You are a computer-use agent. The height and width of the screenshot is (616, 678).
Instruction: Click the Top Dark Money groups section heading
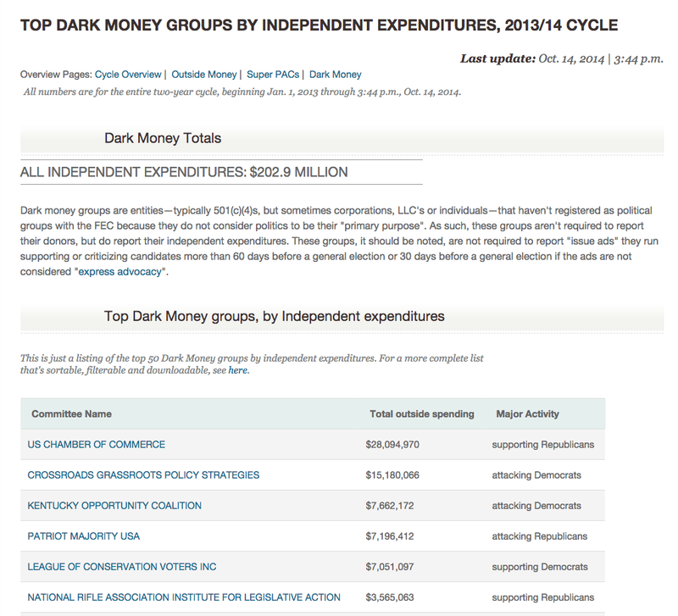tap(274, 316)
